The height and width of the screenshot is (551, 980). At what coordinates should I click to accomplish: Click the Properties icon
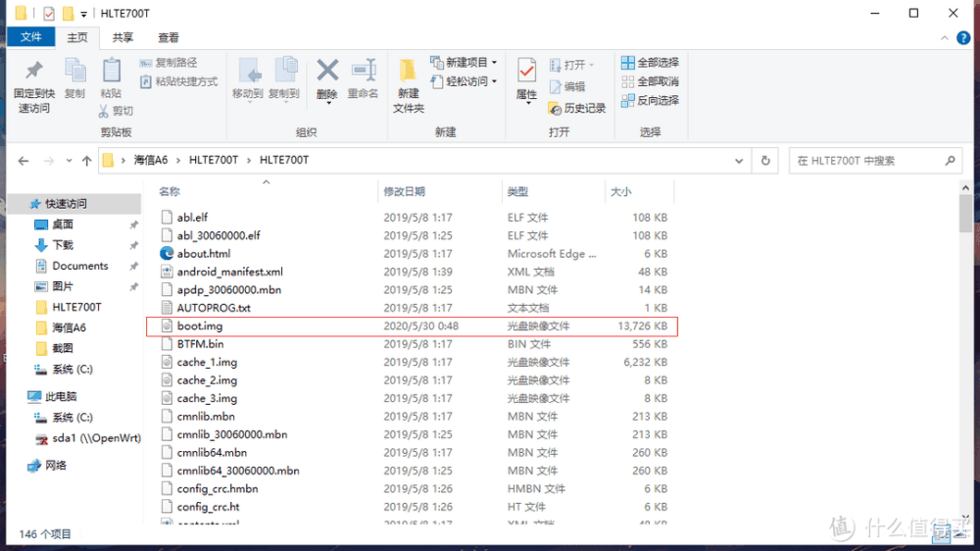click(x=527, y=71)
